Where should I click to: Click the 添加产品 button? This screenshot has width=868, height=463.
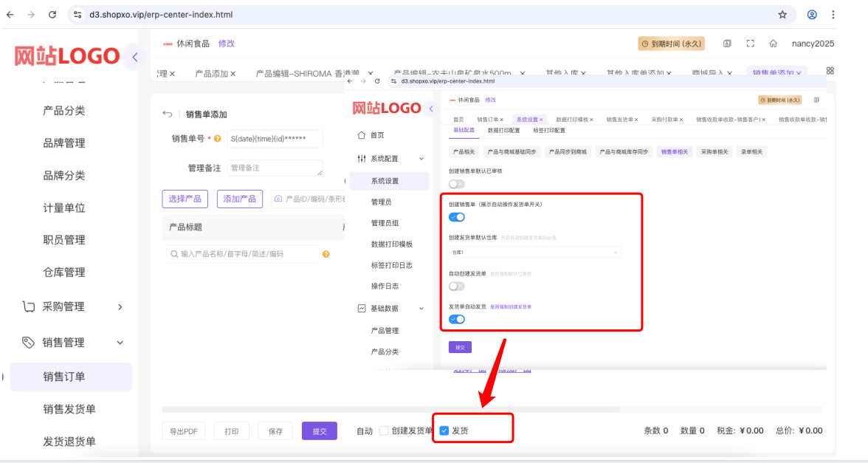[240, 199]
